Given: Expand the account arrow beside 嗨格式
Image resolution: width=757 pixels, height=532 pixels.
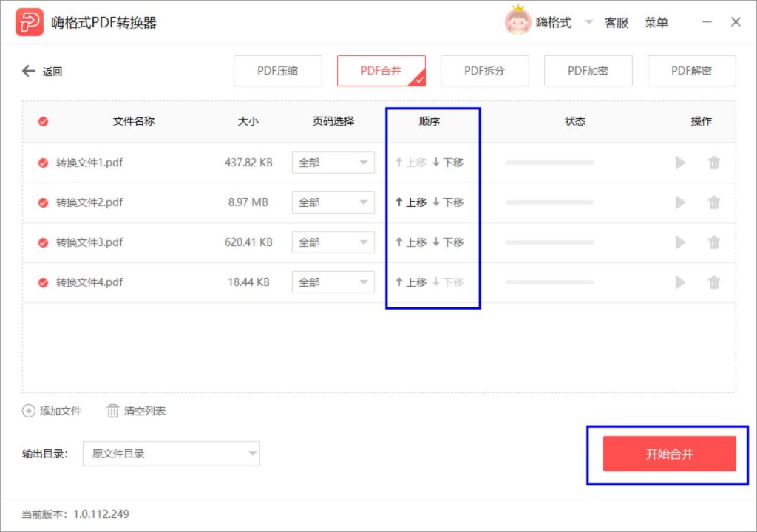Looking at the screenshot, I should pos(588,21).
